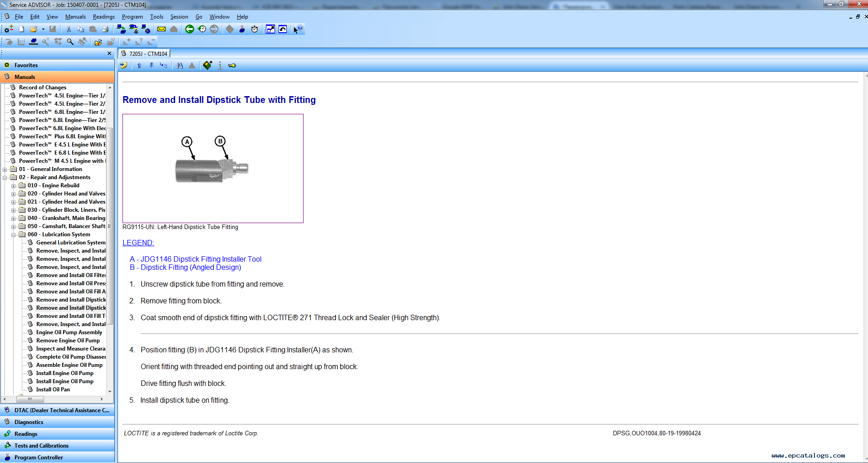Select Remove Engine Oil Pump tree item
868x463 pixels.
click(x=68, y=341)
